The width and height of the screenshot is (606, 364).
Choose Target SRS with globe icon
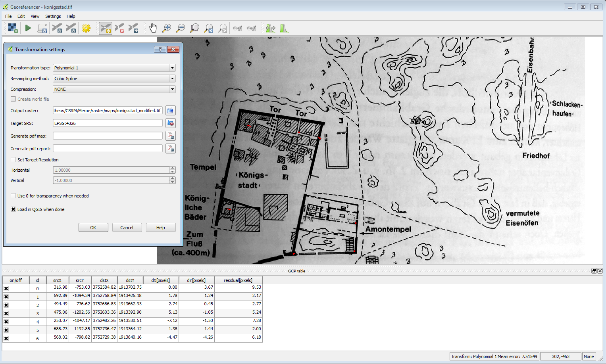170,123
